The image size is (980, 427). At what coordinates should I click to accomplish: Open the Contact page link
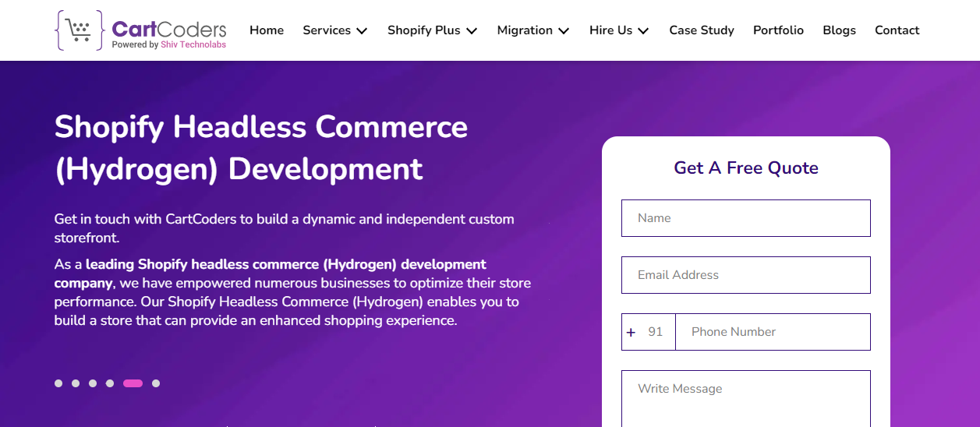pos(897,30)
